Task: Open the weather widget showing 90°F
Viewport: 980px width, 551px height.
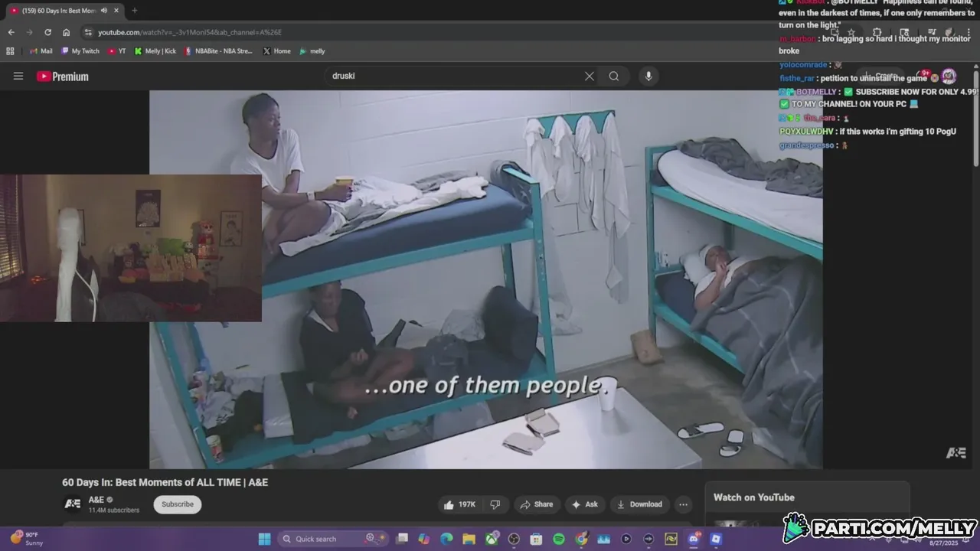Action: [x=26, y=539]
